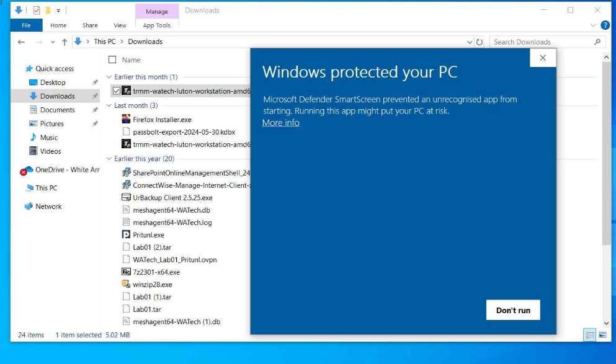This screenshot has width=616, height=364.
Task: Expand the ribbon with the chevron
Action: (x=593, y=25)
